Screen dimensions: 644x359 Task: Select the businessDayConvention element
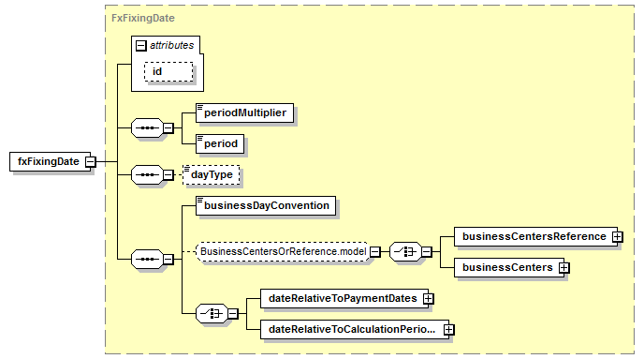pos(266,205)
